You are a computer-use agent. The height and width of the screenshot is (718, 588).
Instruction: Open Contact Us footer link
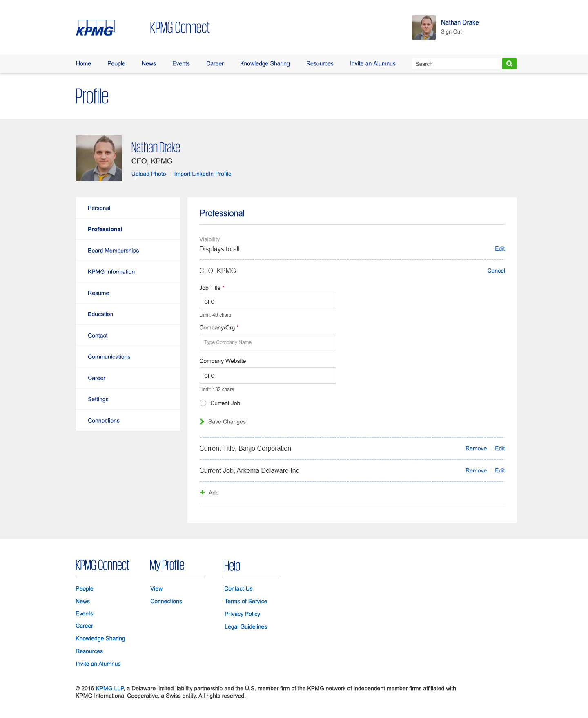click(x=238, y=588)
